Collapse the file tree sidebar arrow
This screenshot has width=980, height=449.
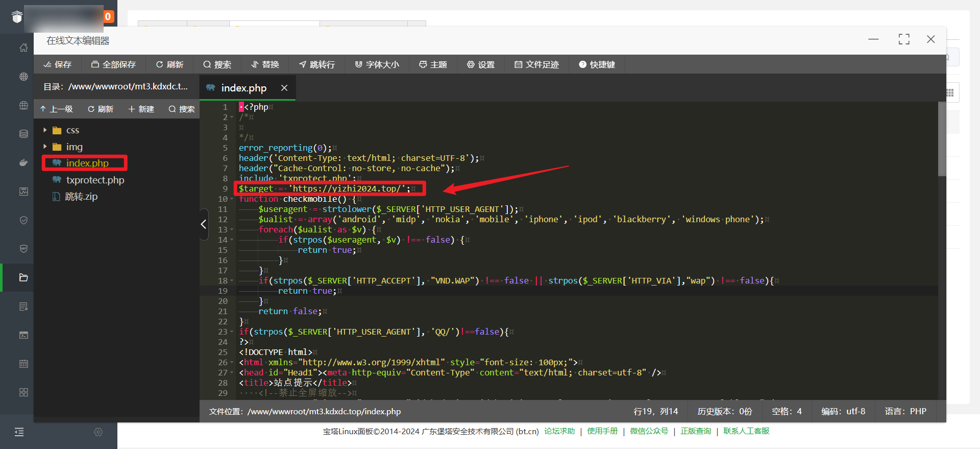(204, 224)
